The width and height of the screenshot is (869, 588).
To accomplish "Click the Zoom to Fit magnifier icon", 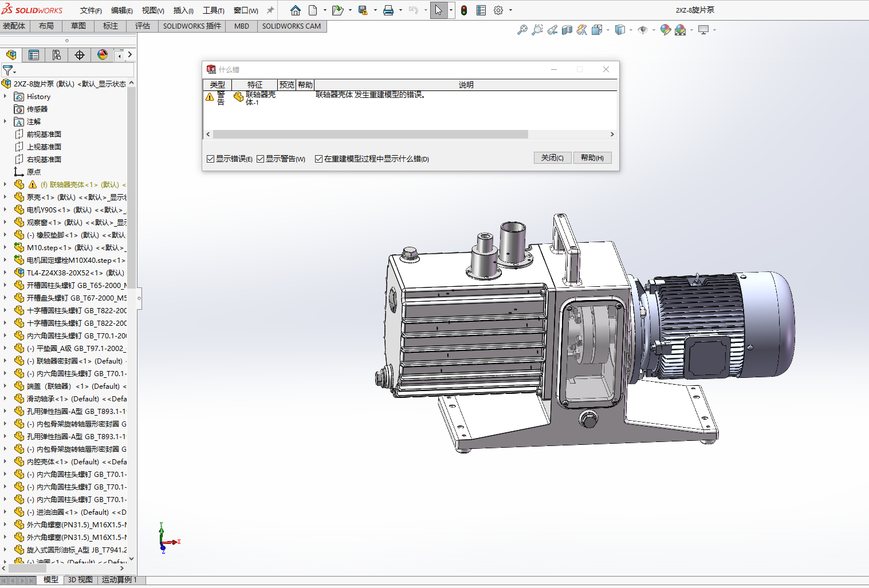I will click(522, 30).
